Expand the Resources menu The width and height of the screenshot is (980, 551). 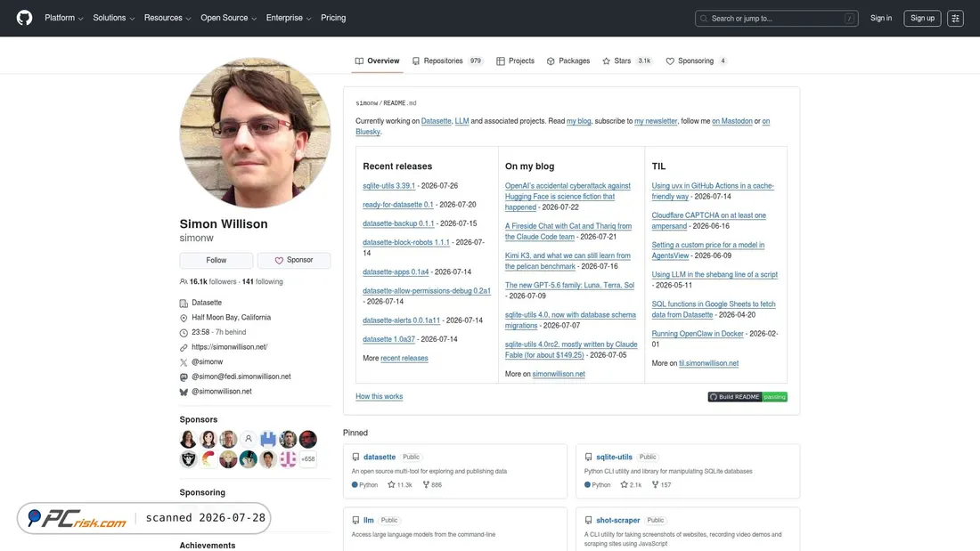pyautogui.click(x=167, y=18)
